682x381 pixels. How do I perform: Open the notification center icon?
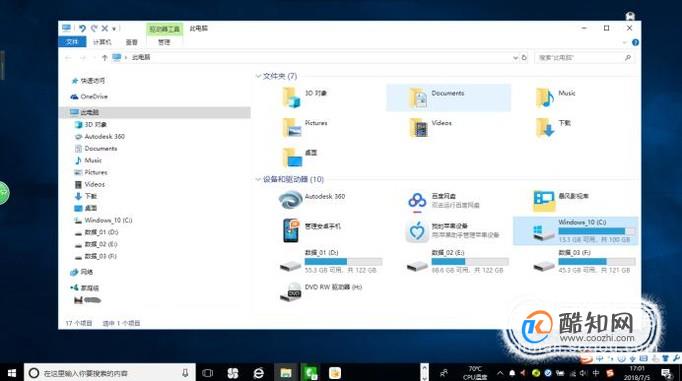click(666, 373)
